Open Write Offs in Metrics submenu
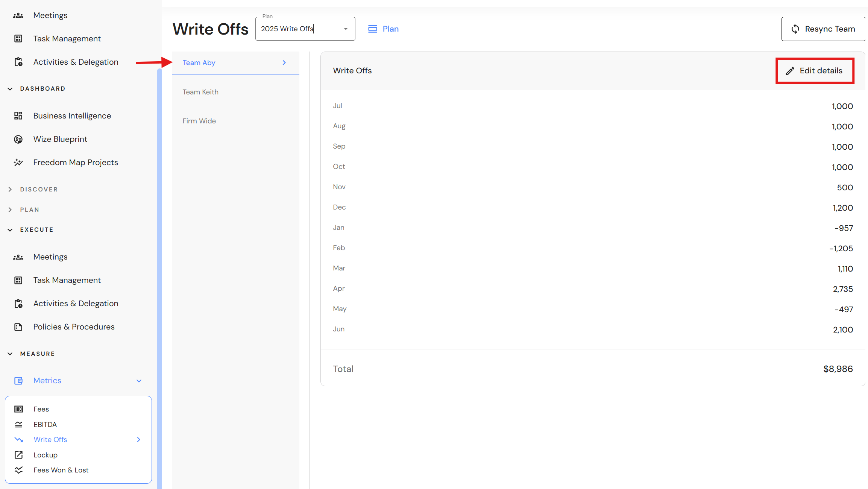 click(x=50, y=440)
